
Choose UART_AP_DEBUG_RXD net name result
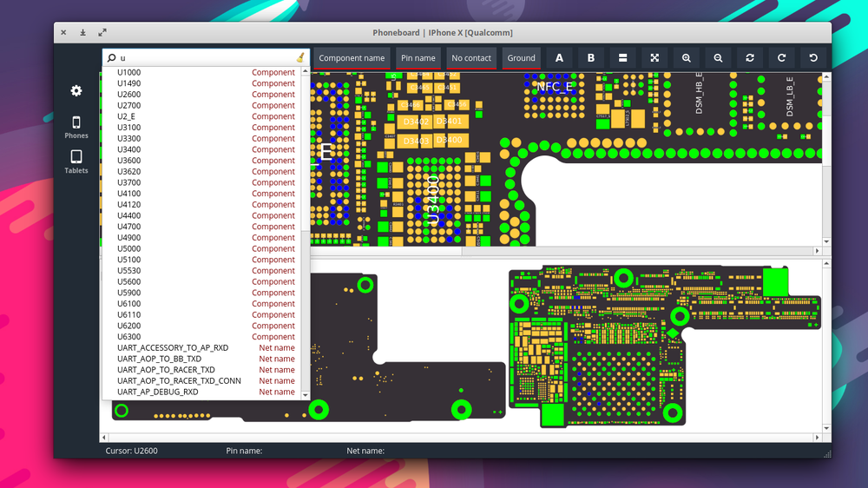(158, 392)
